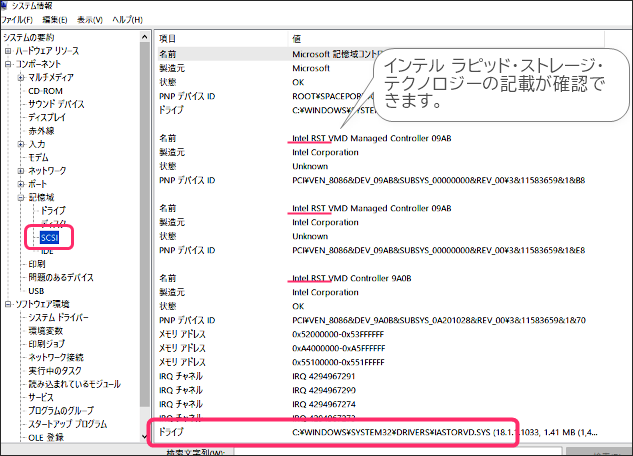Select 印刷ジョブ in the tree
This screenshot has height=456, width=633.
coord(46,344)
